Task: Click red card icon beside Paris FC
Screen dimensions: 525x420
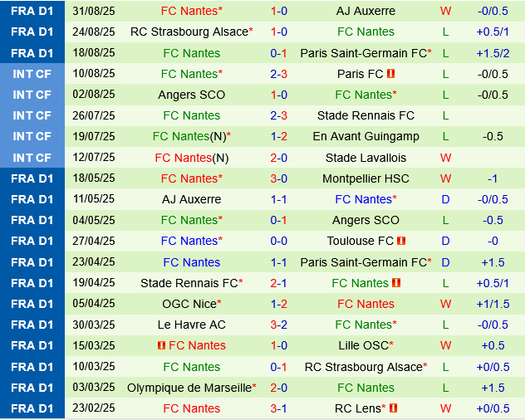Action: pyautogui.click(x=391, y=74)
